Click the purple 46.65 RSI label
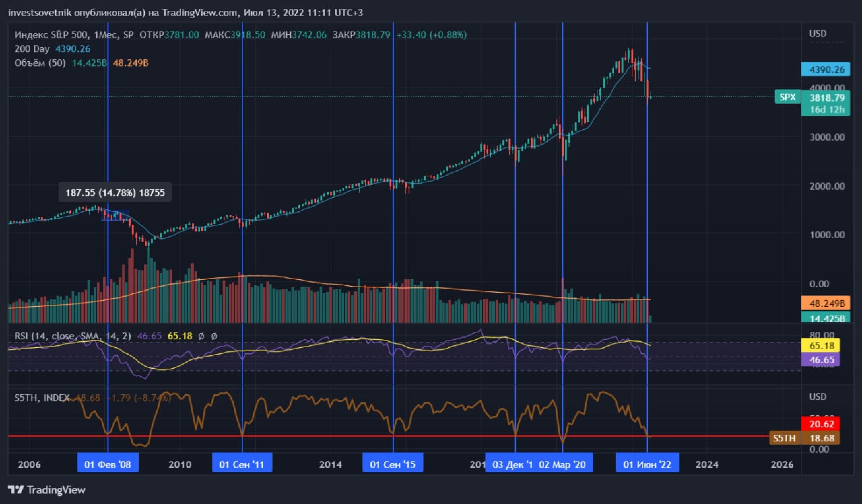This screenshot has width=862, height=504. coord(821,359)
